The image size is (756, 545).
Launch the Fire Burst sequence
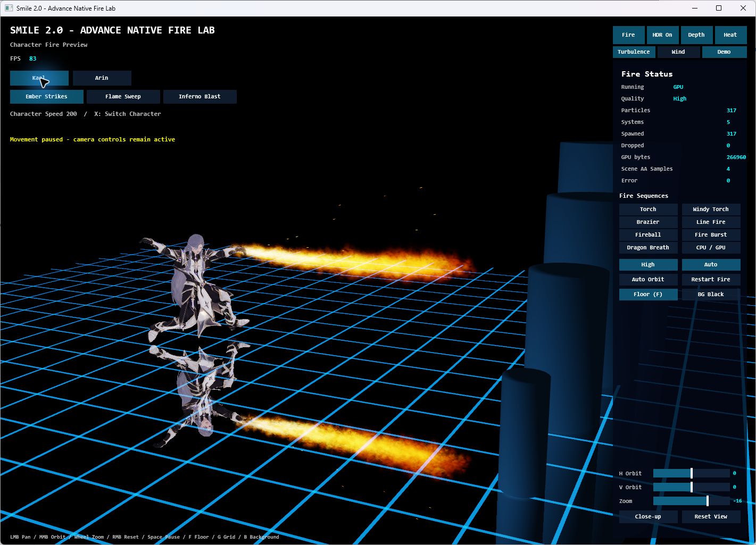(711, 235)
